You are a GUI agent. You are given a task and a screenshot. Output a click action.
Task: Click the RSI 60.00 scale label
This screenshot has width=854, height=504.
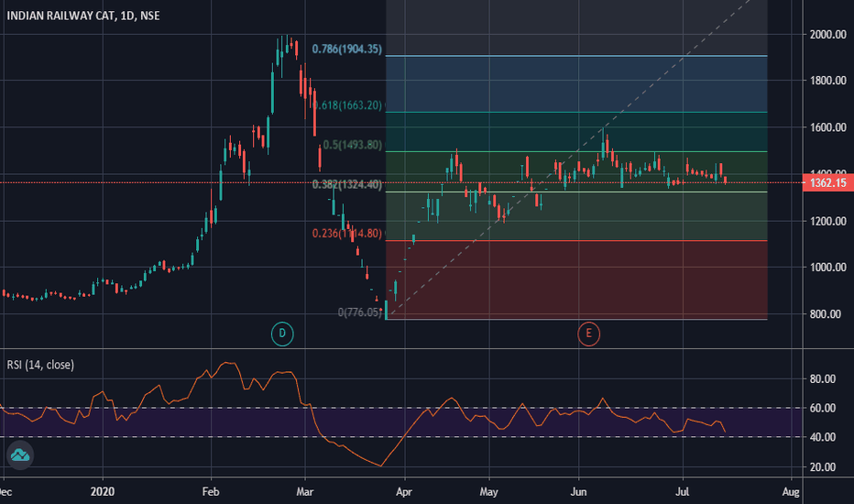point(823,408)
